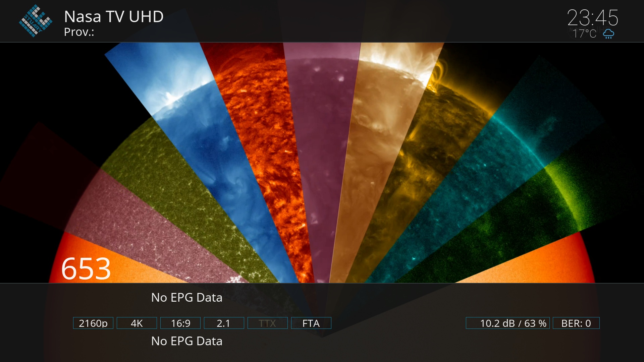Click the diamond-shaped skin logo icon
The height and width of the screenshot is (362, 644).
coord(35,21)
